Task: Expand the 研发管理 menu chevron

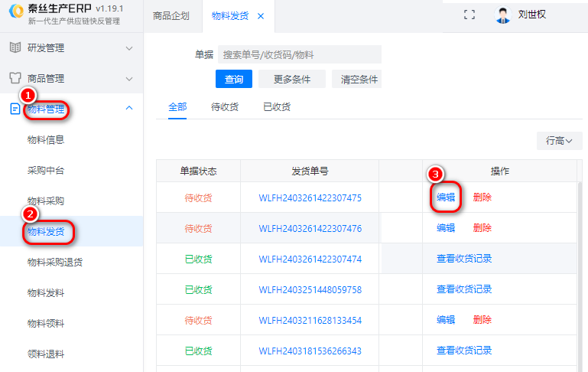Action: (129, 47)
